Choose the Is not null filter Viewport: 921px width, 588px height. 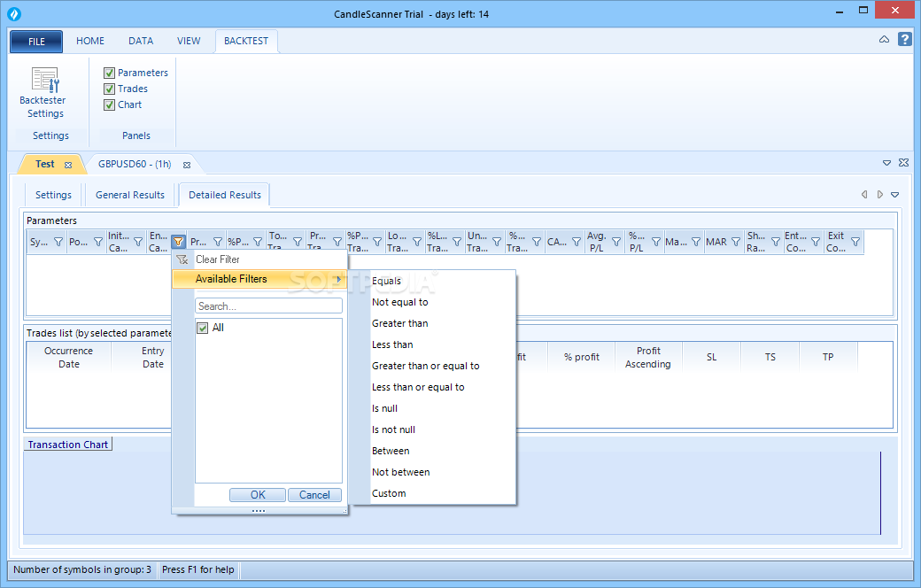pyautogui.click(x=393, y=429)
